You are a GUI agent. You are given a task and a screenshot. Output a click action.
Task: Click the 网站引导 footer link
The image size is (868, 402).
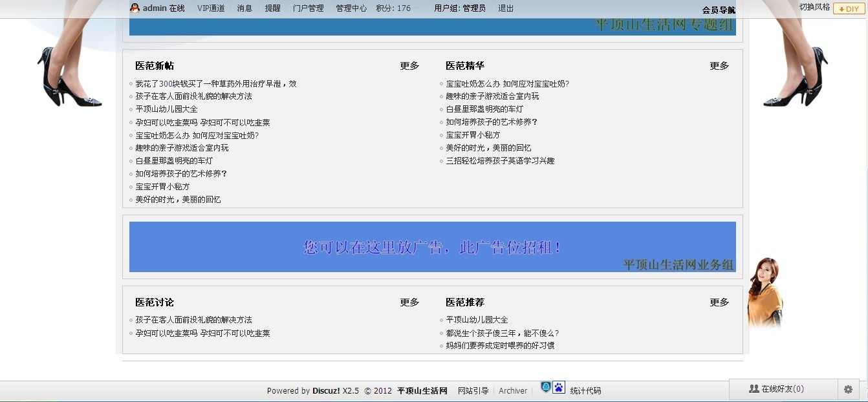coord(473,390)
